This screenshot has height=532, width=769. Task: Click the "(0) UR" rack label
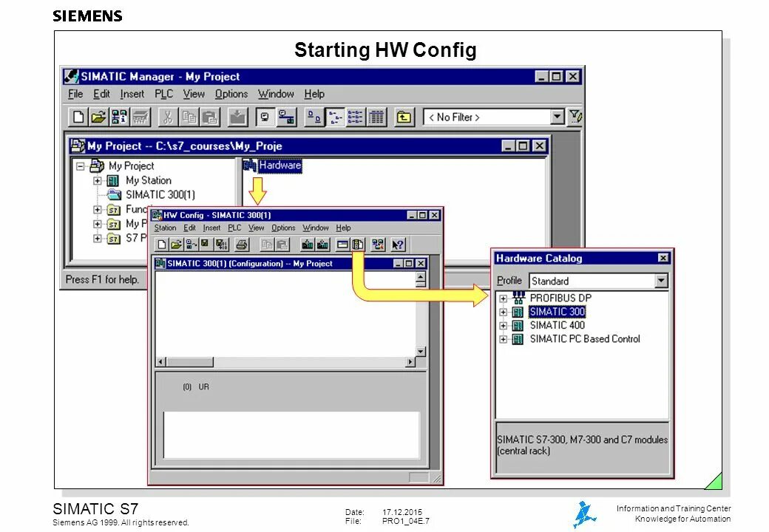coord(196,387)
